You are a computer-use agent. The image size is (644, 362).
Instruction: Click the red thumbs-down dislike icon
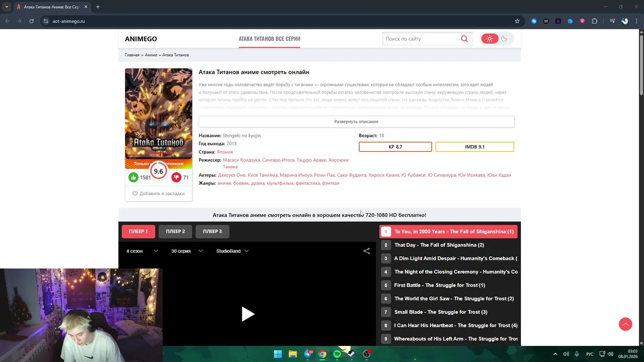[176, 177]
